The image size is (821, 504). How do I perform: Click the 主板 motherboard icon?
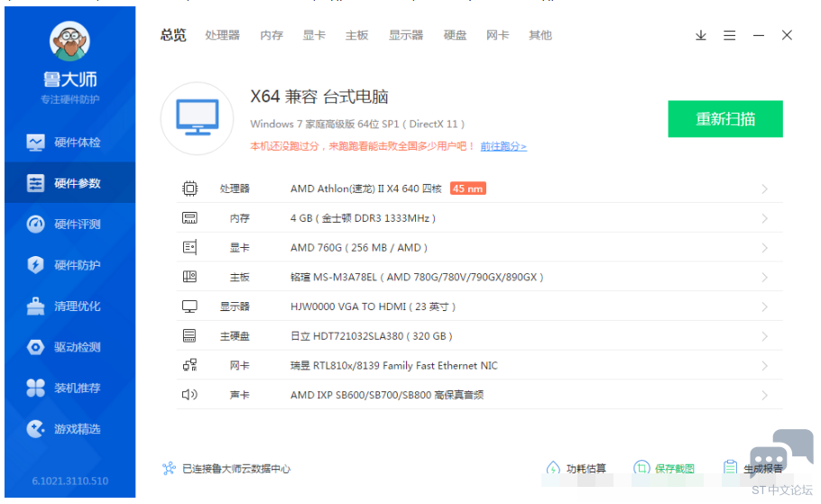coord(189,277)
